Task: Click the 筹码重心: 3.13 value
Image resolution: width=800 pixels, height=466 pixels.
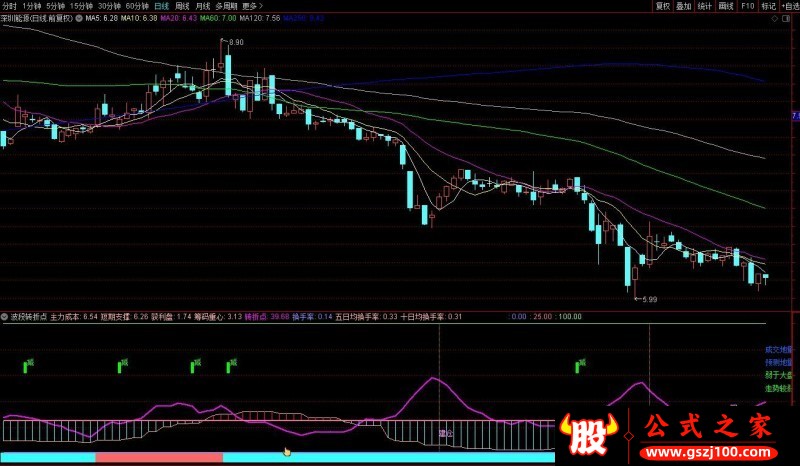Action: [x=218, y=317]
